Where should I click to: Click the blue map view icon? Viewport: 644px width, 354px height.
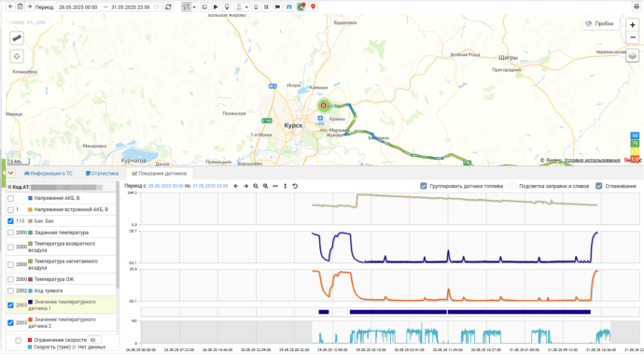289,7
